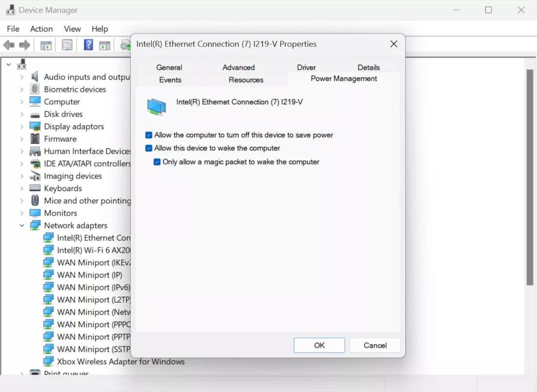
Task: Click the Forward arrow in the toolbar
Action: pos(24,45)
